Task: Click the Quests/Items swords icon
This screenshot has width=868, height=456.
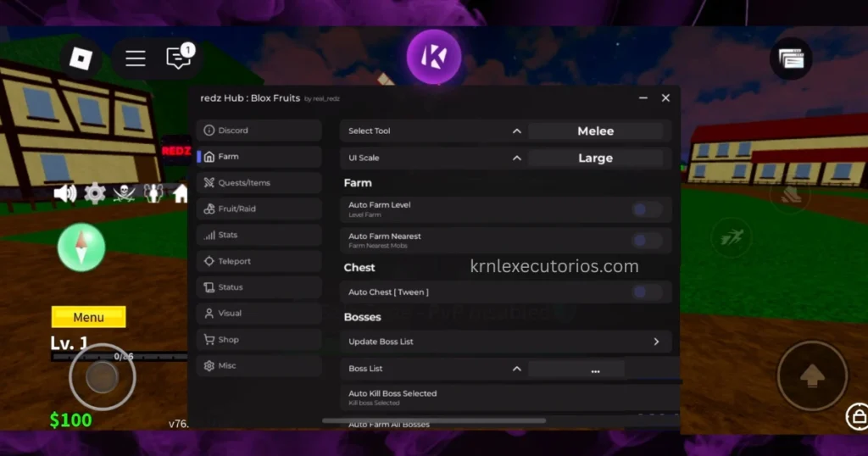Action: coord(209,182)
